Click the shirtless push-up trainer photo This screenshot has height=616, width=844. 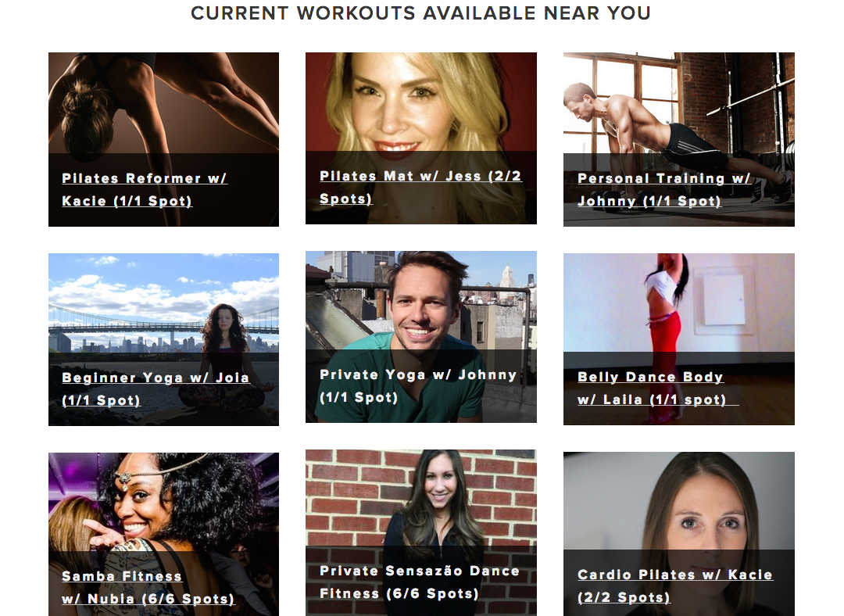(679, 103)
